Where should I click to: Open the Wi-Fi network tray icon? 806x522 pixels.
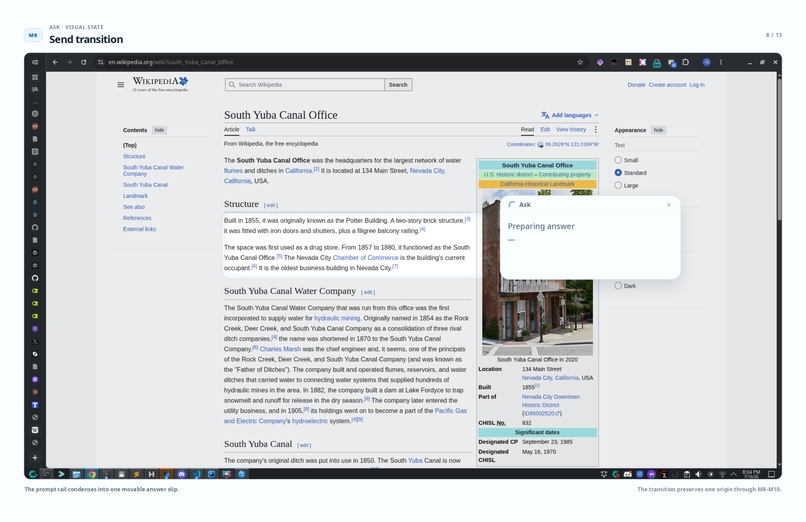click(x=722, y=474)
